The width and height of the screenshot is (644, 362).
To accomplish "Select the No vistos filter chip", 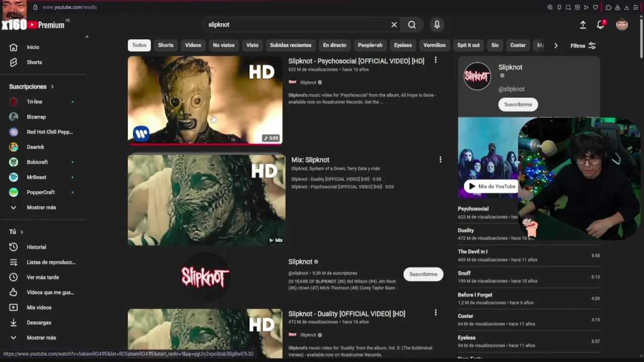I will click(x=223, y=45).
